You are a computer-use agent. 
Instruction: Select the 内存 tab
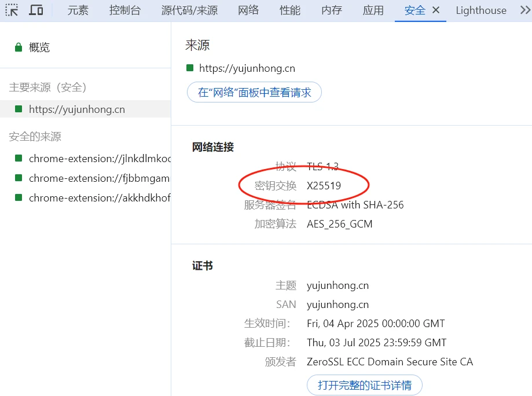coord(332,10)
